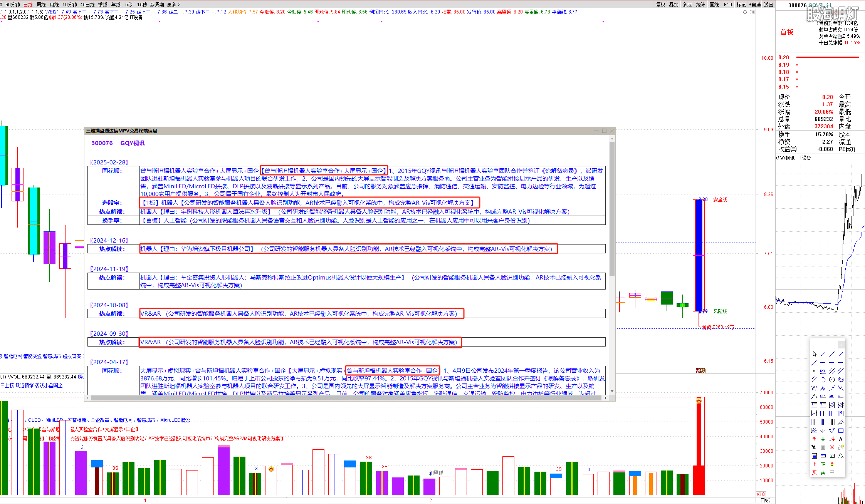This screenshot has height=504, width=865.
Task: Click the [2024-12-16] date heading
Action: [x=109, y=241]
